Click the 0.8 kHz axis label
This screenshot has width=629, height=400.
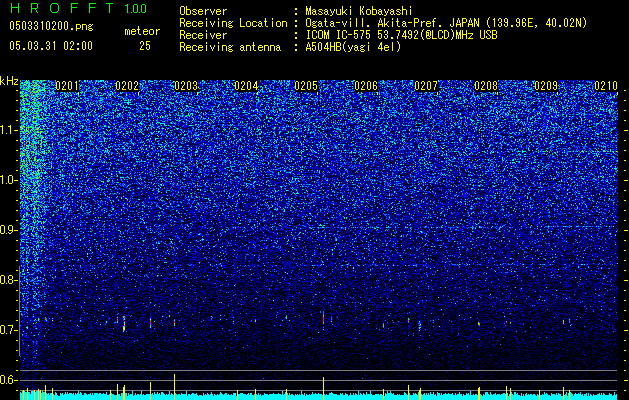[x=8, y=280]
